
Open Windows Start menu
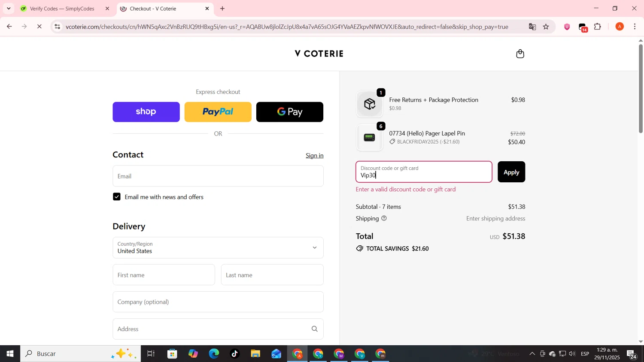(10, 354)
